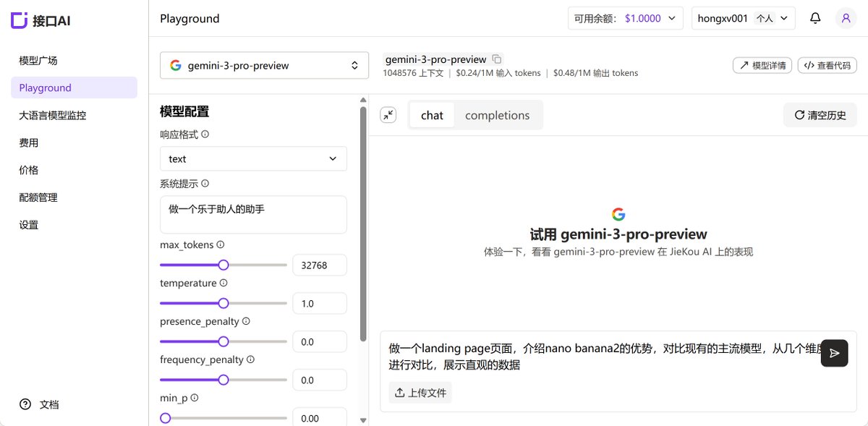Click the $0.48/1M 输出 tokens text
Viewport: 868px width, 426px height.
pos(596,73)
